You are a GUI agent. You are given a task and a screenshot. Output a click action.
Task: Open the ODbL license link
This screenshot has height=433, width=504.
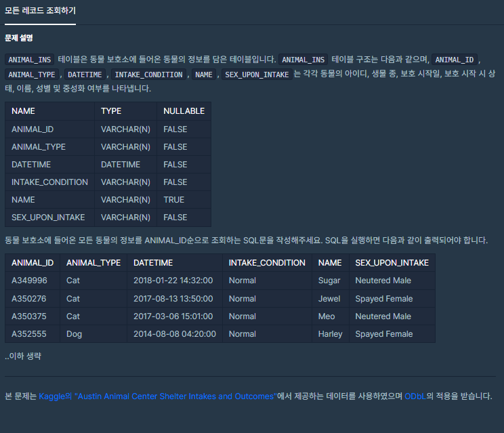pos(415,396)
